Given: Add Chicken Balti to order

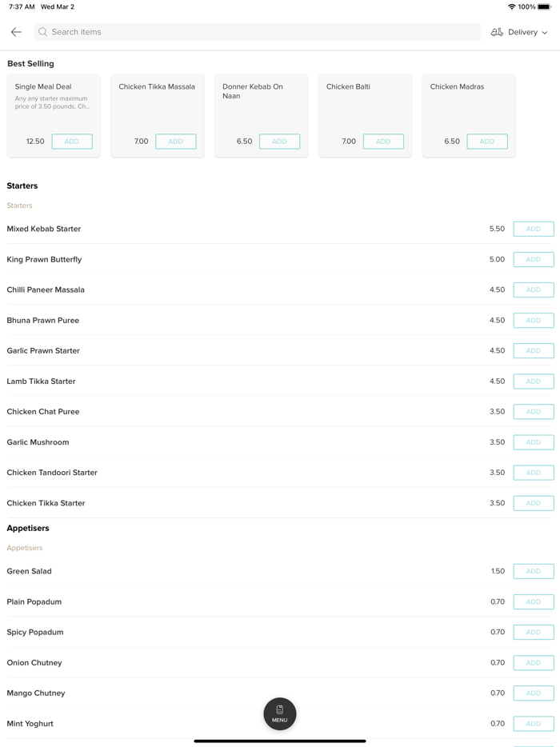Looking at the screenshot, I should pyautogui.click(x=384, y=142).
